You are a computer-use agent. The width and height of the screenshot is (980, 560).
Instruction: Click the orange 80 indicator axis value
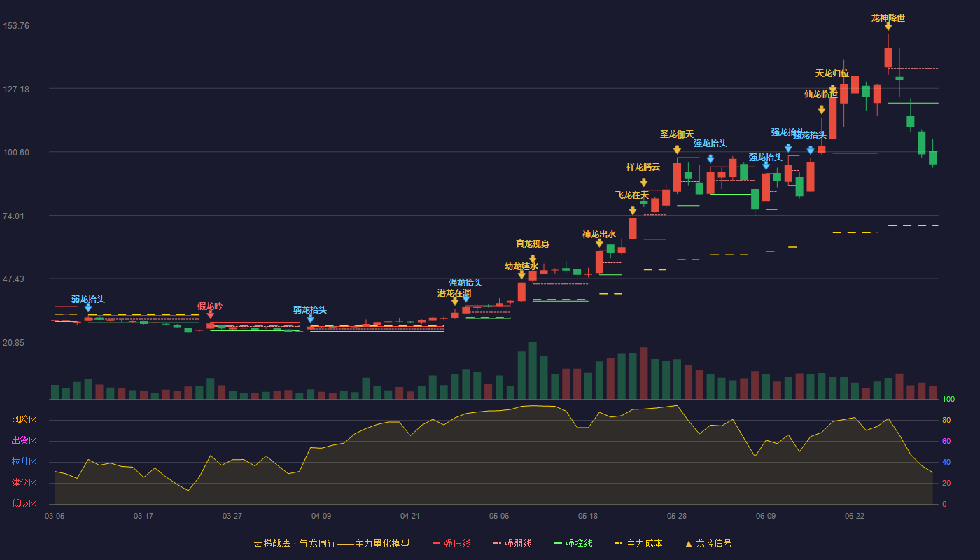[946, 421]
